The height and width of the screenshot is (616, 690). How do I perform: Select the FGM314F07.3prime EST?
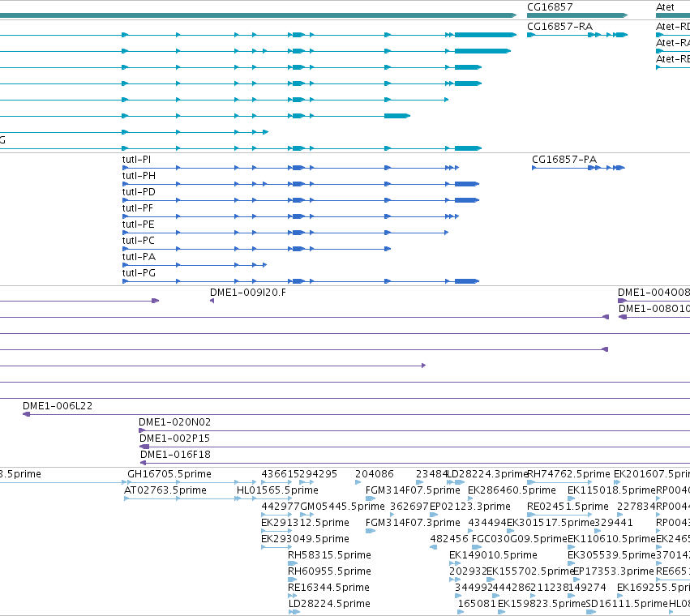coord(370,531)
